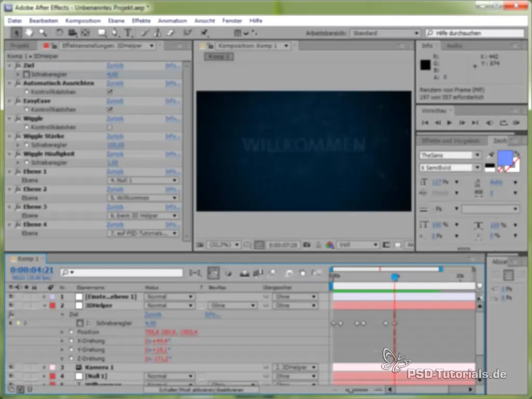Select the Pan Behind anchor tool

coord(86,33)
